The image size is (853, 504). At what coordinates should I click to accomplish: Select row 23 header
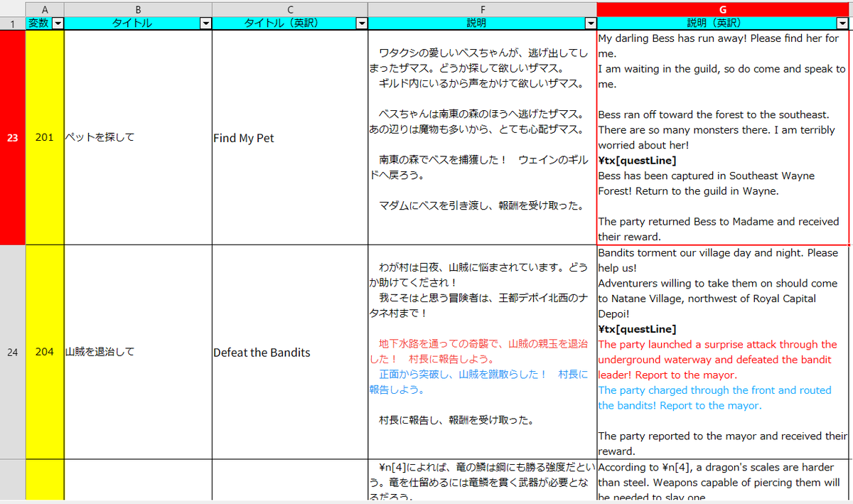tap(12, 138)
